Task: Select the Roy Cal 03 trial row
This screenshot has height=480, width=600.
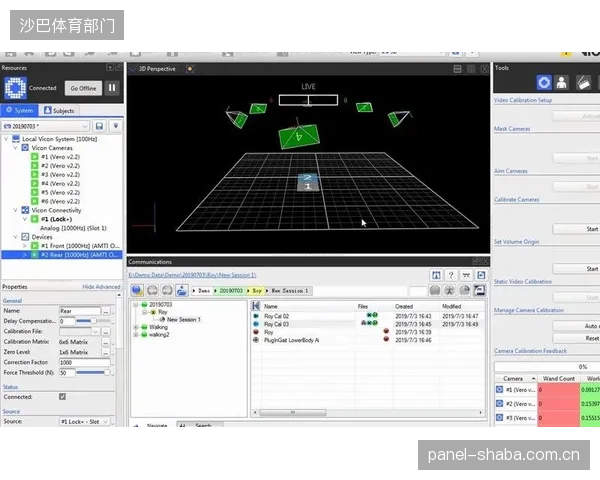Action: point(367,324)
